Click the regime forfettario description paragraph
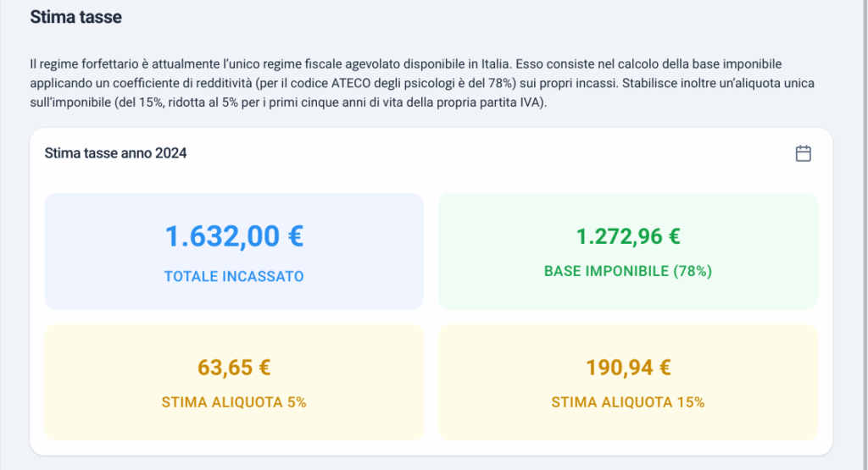 pyautogui.click(x=422, y=84)
